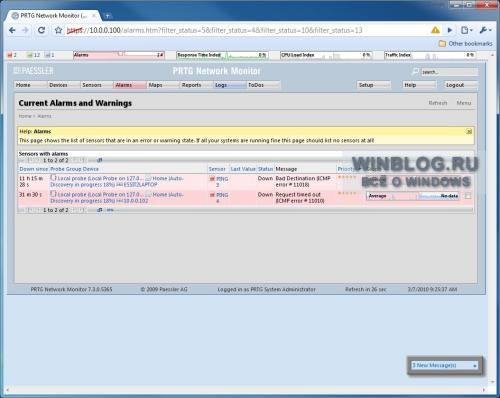Click the Menu link near the page title
500x398 pixels.
[x=464, y=103]
